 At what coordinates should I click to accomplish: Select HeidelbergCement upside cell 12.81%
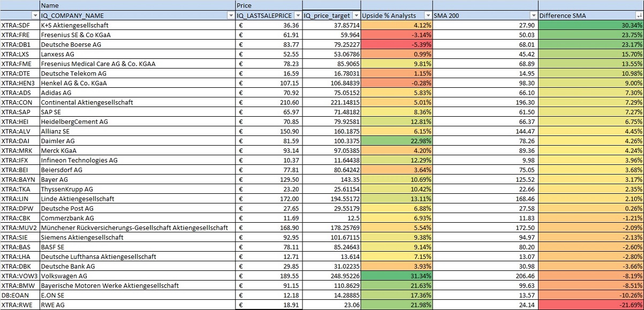[397, 122]
